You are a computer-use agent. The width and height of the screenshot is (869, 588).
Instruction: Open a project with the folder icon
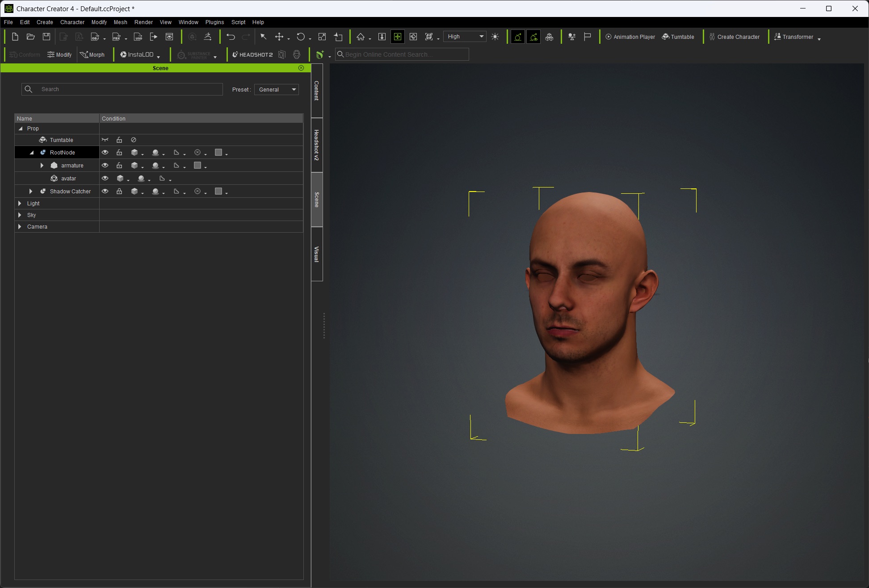point(30,37)
